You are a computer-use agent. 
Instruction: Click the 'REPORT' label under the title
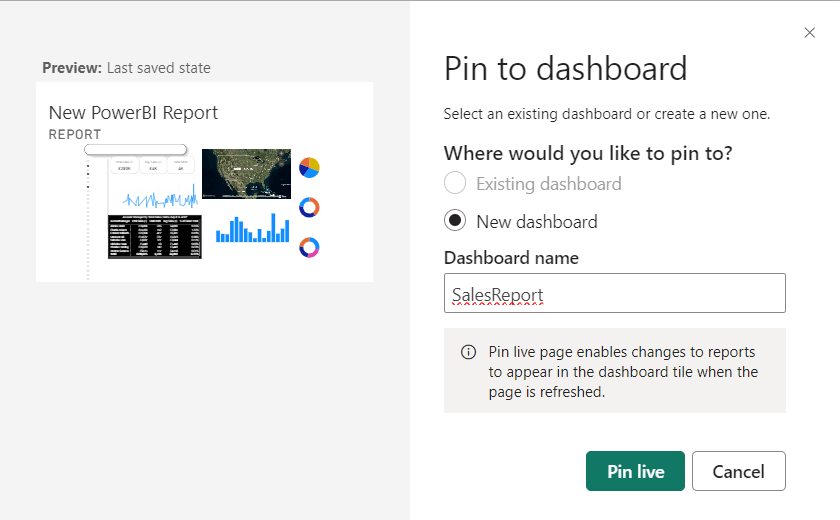click(74, 134)
